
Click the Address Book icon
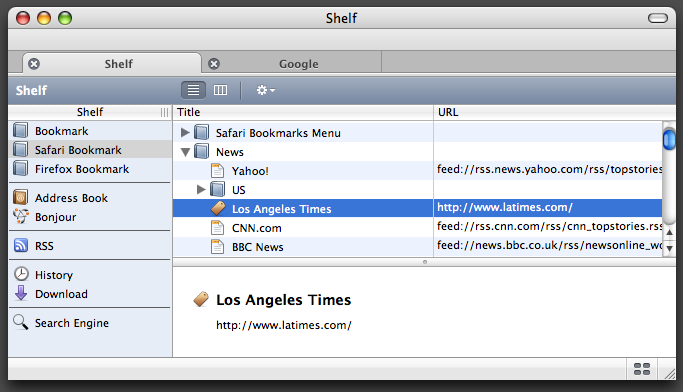tap(20, 197)
